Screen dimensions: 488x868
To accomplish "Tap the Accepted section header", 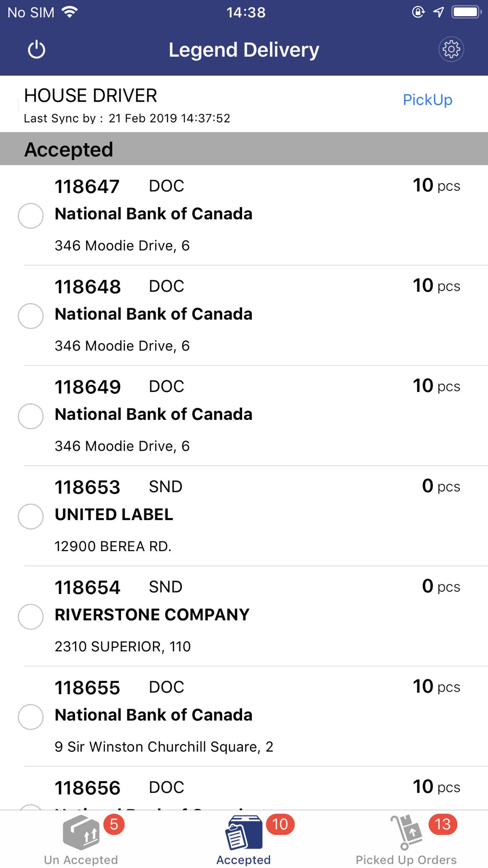I will pyautogui.click(x=69, y=149).
